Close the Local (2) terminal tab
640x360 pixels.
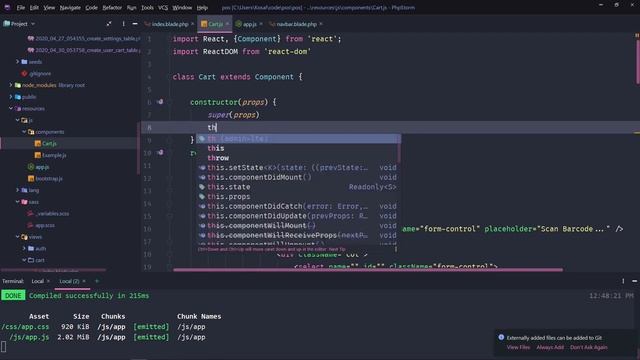tap(84, 281)
